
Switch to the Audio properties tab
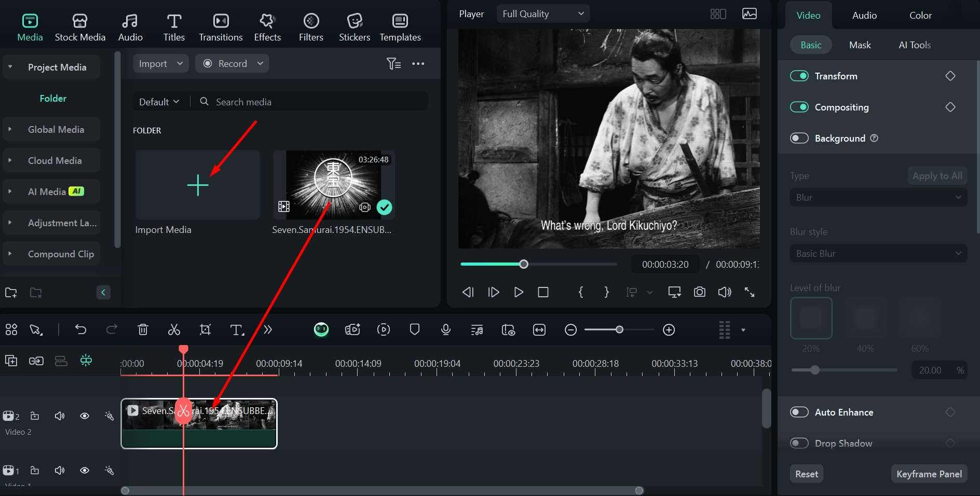tap(864, 16)
